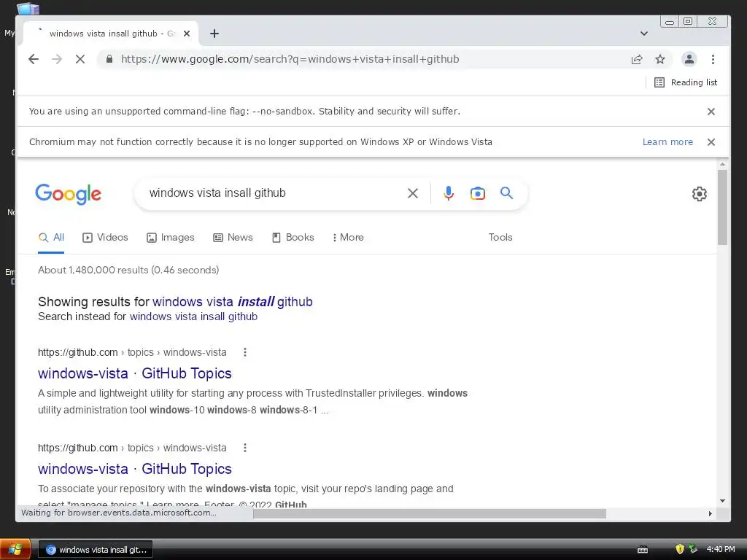Click the horizontal scrollbar thumb
The image size is (747, 560).
click(429, 514)
